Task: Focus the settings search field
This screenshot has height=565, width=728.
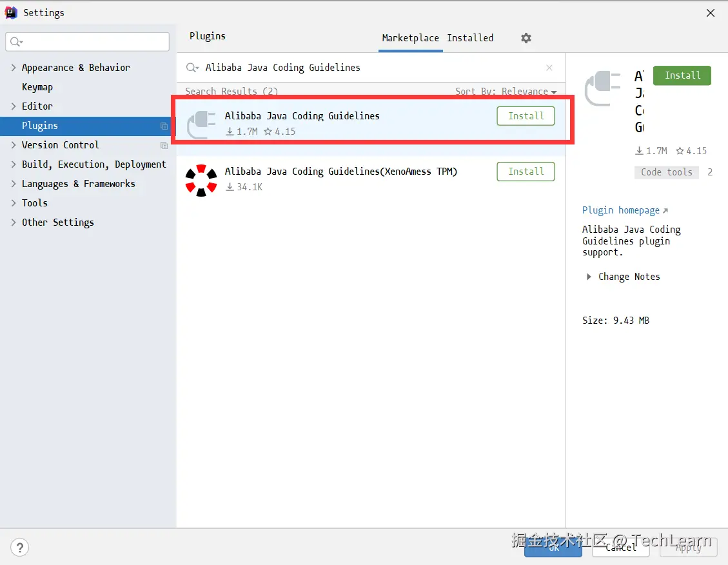Action: tap(87, 42)
